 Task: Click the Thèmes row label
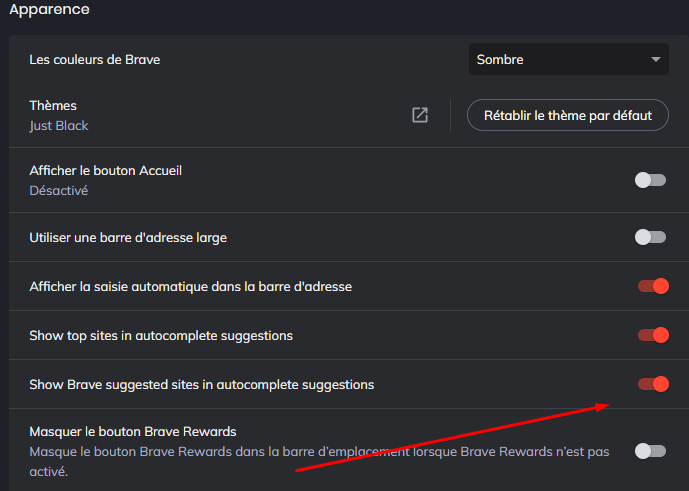click(x=53, y=105)
